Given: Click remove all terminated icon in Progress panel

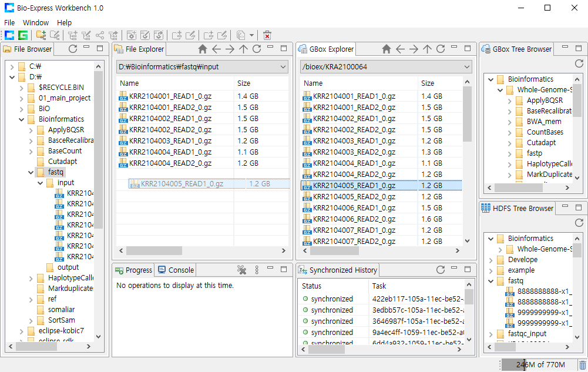Looking at the screenshot, I should click(x=242, y=270).
